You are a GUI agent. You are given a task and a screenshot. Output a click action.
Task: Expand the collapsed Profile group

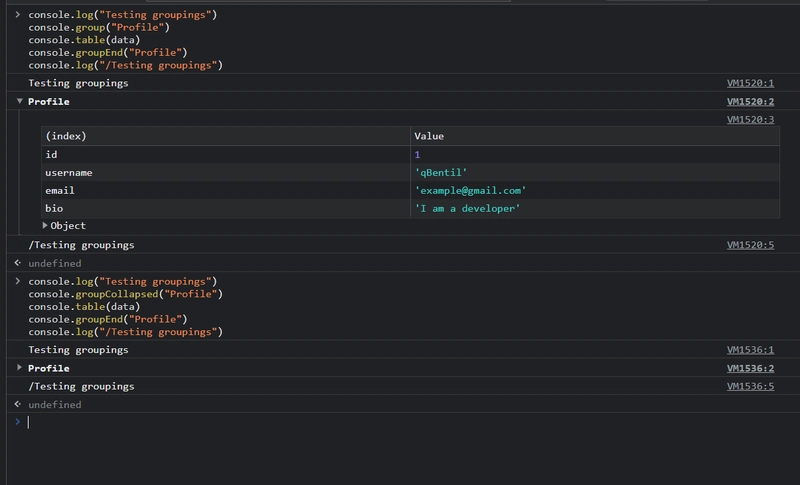pos(19,368)
